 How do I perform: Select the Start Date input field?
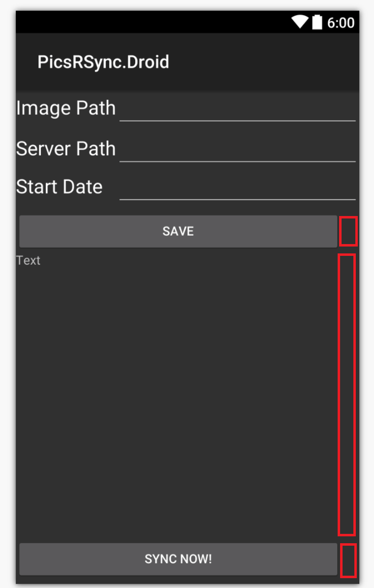237,192
